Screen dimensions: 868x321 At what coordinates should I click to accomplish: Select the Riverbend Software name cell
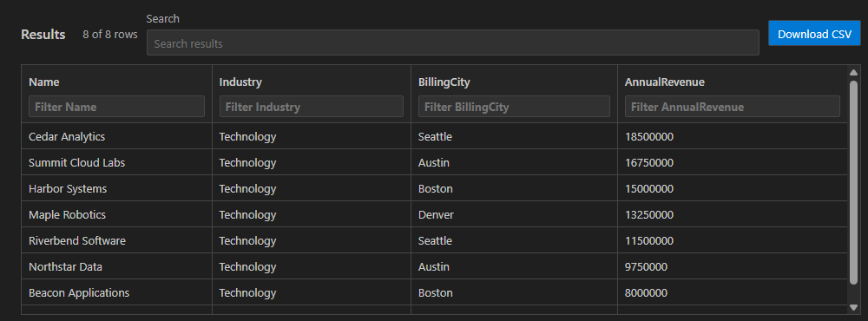[x=116, y=240]
